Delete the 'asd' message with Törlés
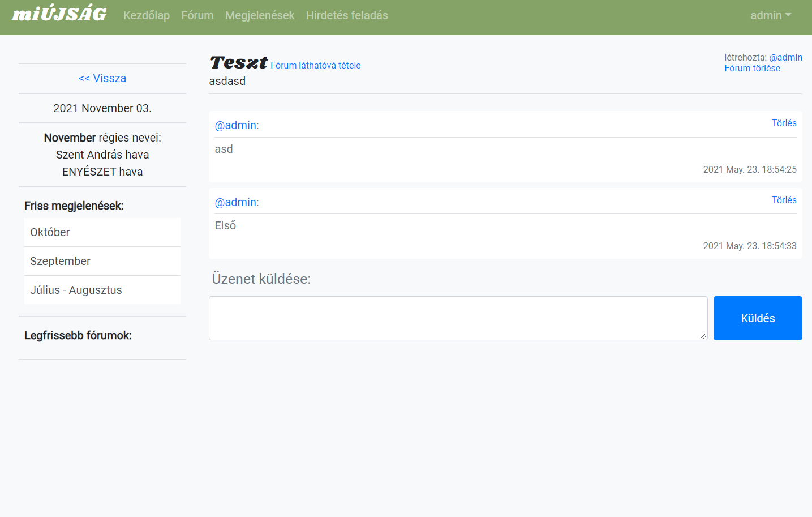 784,123
